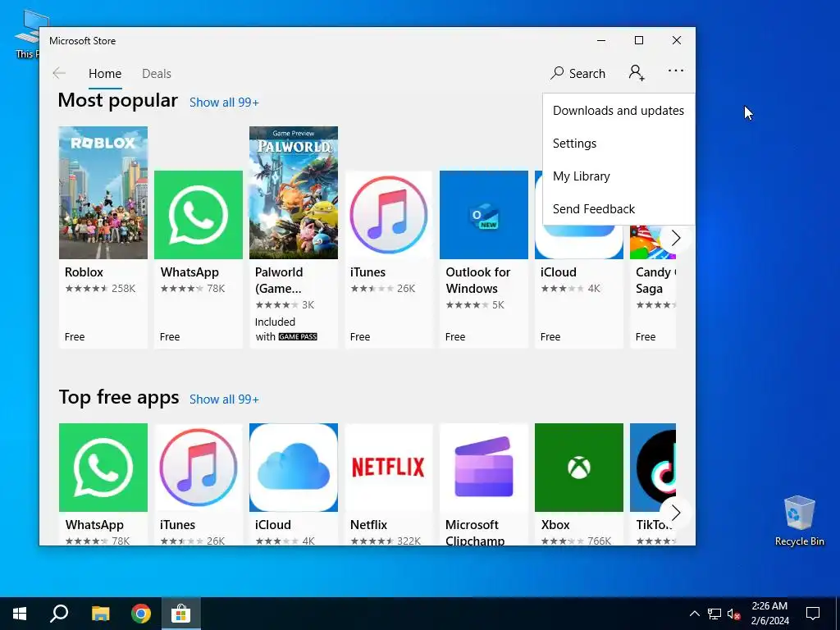Click the Outlook for Windows title text
The width and height of the screenshot is (840, 630).
[x=478, y=281]
